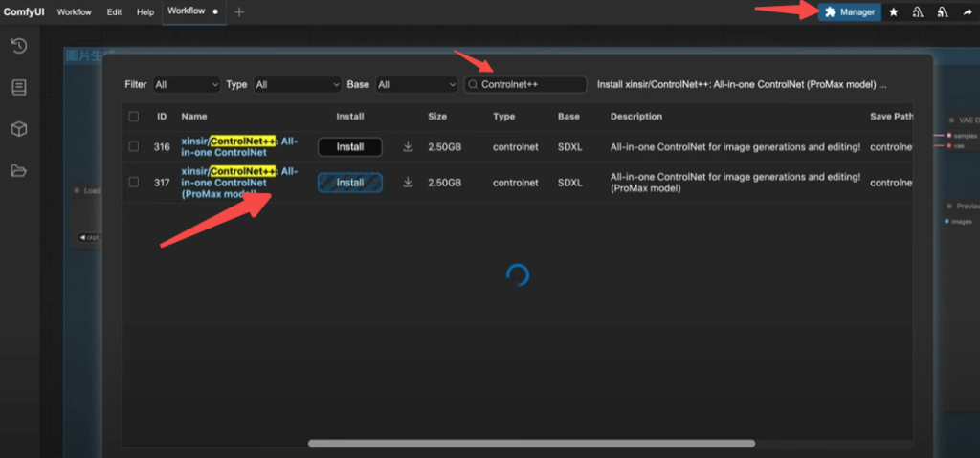Open xinsir ControlNet++ ProMax link in row 317
Image resolution: width=980 pixels, height=458 pixels.
[x=239, y=183]
